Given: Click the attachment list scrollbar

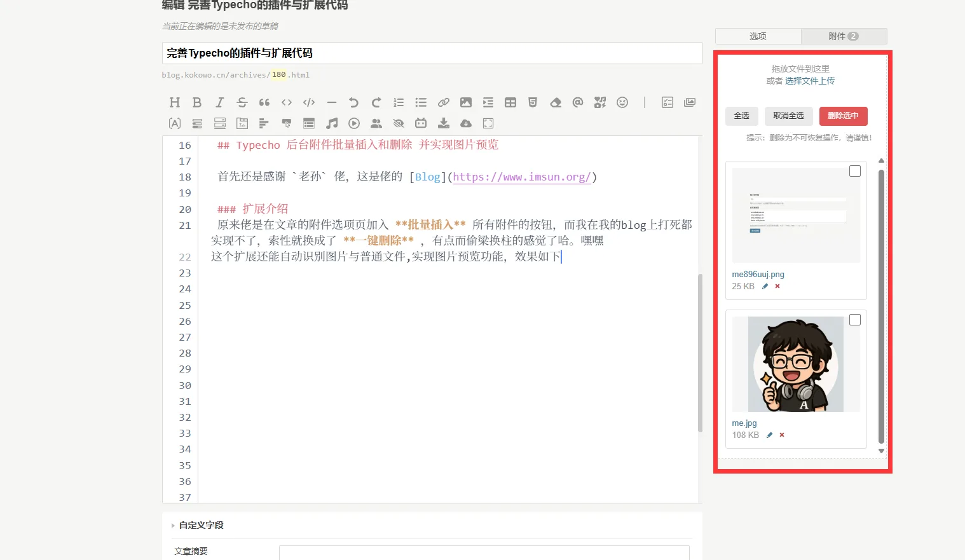Looking at the screenshot, I should (881, 306).
